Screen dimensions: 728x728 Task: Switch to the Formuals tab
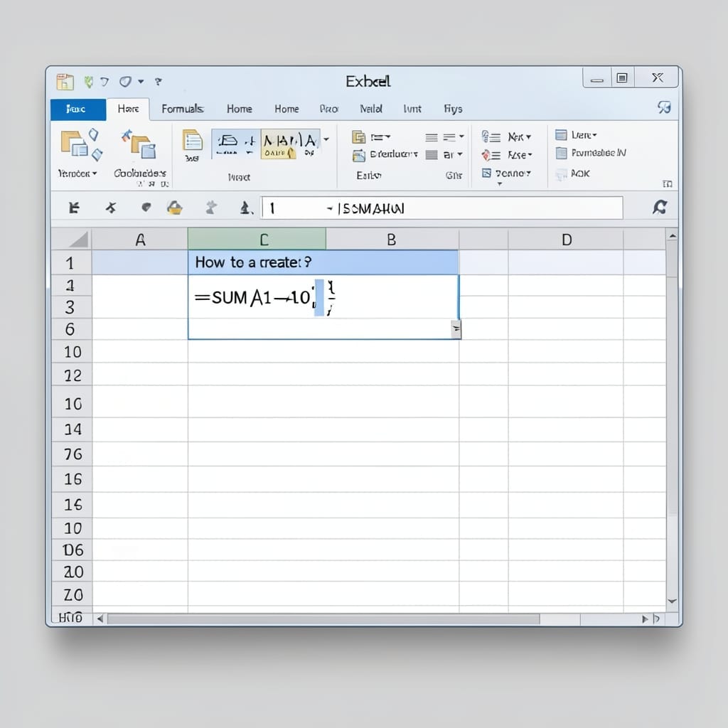tap(183, 109)
